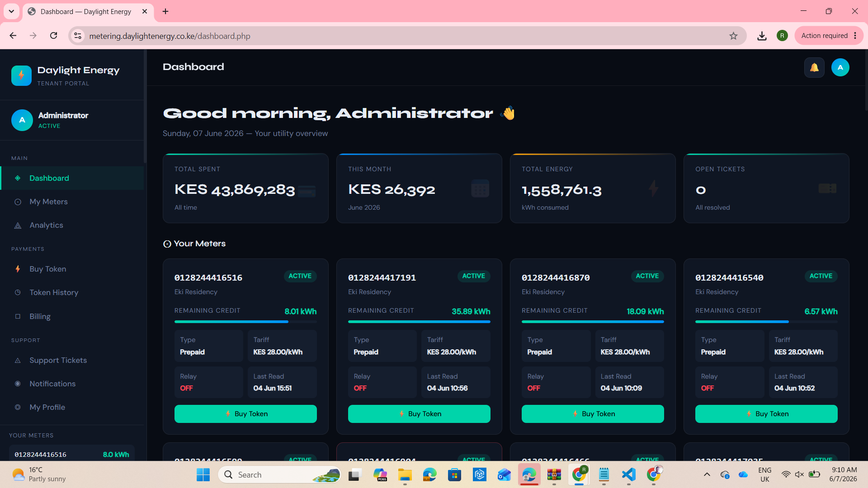This screenshot has width=868, height=488.
Task: Click the Open Tickets ticket icon
Action: [x=827, y=188]
